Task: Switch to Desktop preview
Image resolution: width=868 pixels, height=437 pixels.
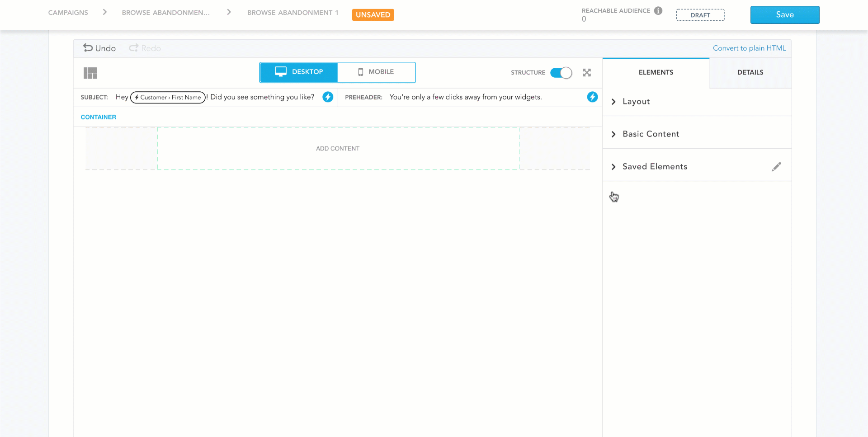Action: point(298,72)
